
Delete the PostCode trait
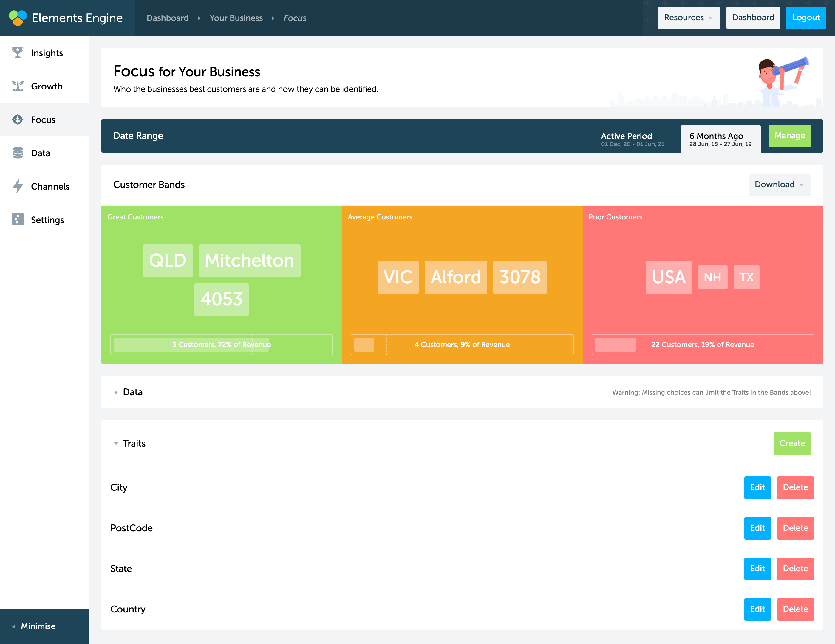(795, 528)
